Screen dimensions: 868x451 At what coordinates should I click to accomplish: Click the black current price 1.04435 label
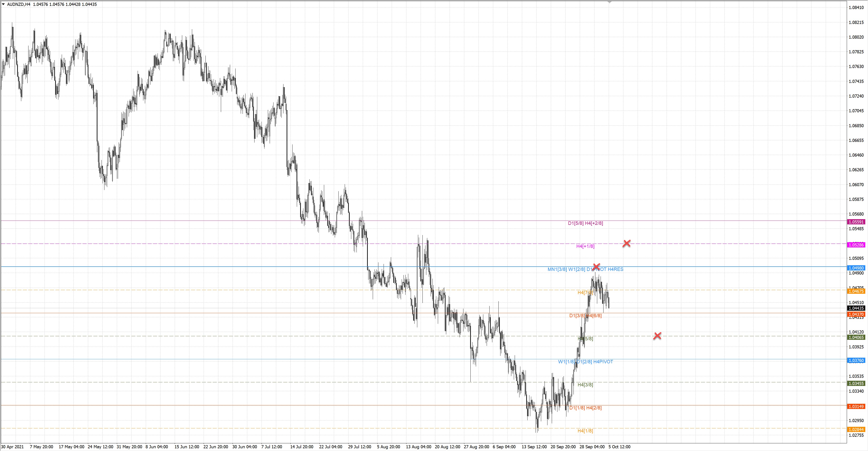[856, 308]
